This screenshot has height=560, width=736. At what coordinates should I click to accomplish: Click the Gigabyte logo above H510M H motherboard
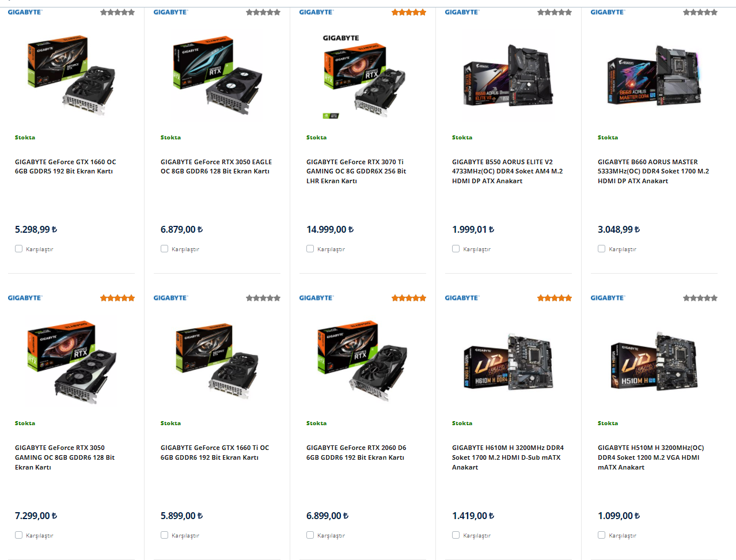pyautogui.click(x=608, y=298)
